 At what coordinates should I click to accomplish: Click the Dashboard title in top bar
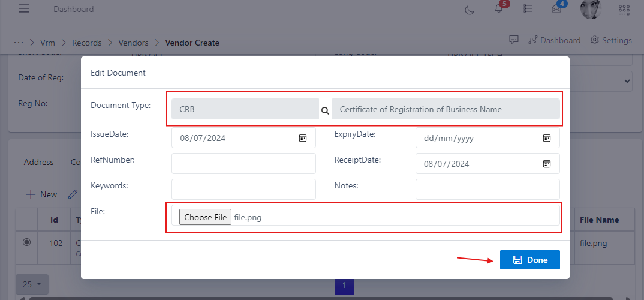click(x=74, y=9)
